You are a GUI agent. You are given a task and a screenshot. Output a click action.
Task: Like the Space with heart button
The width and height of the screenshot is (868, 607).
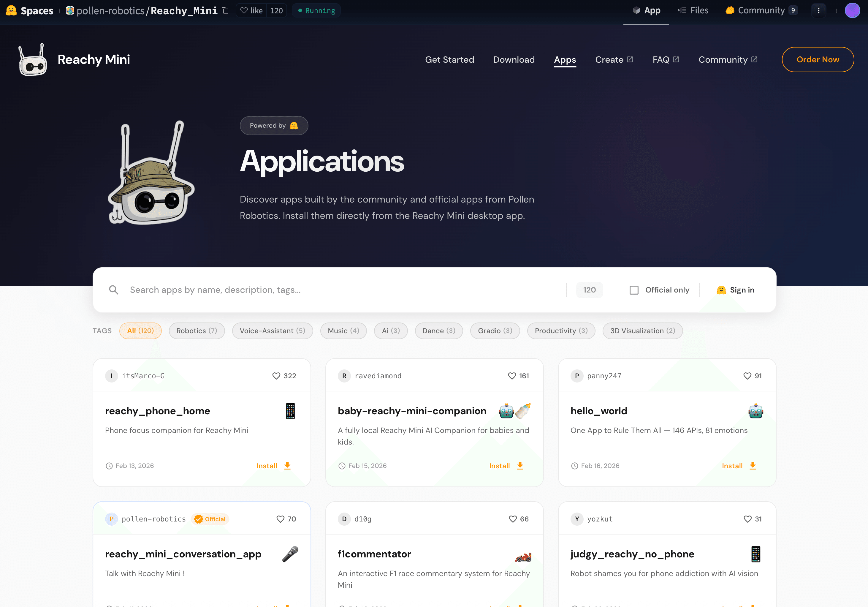click(252, 11)
